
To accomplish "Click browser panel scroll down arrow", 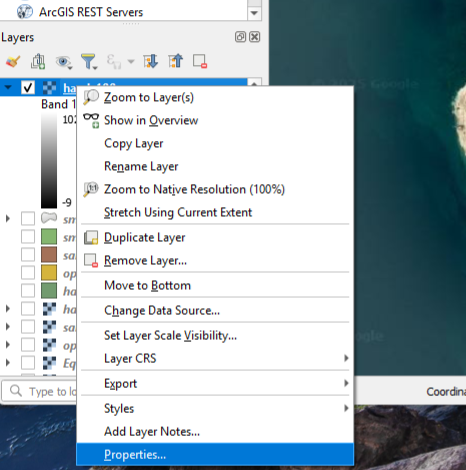I will tap(254, 13).
